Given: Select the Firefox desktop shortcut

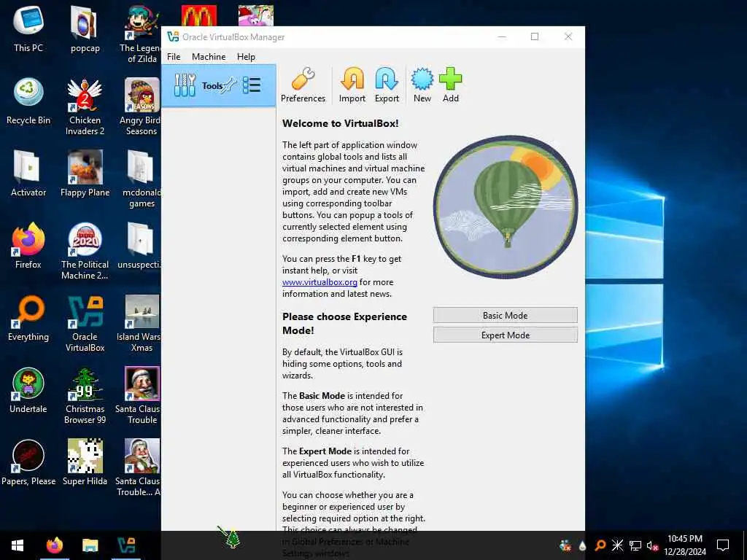Looking at the screenshot, I should click(x=28, y=246).
